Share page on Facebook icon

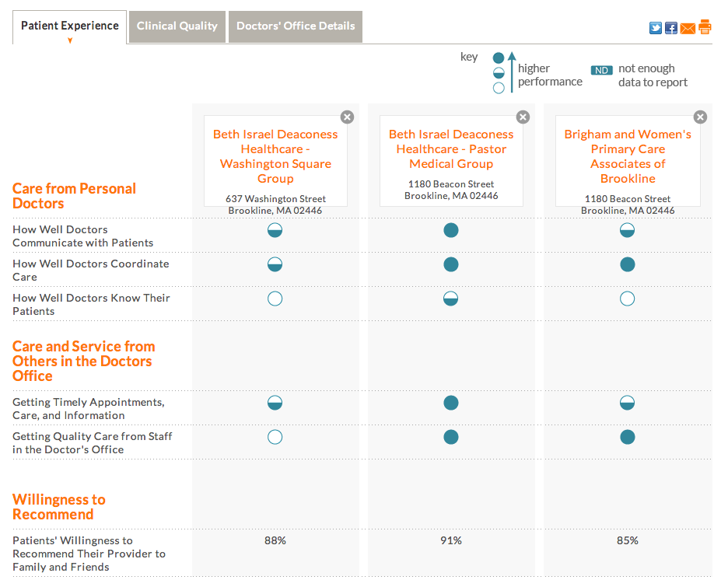tap(671, 28)
